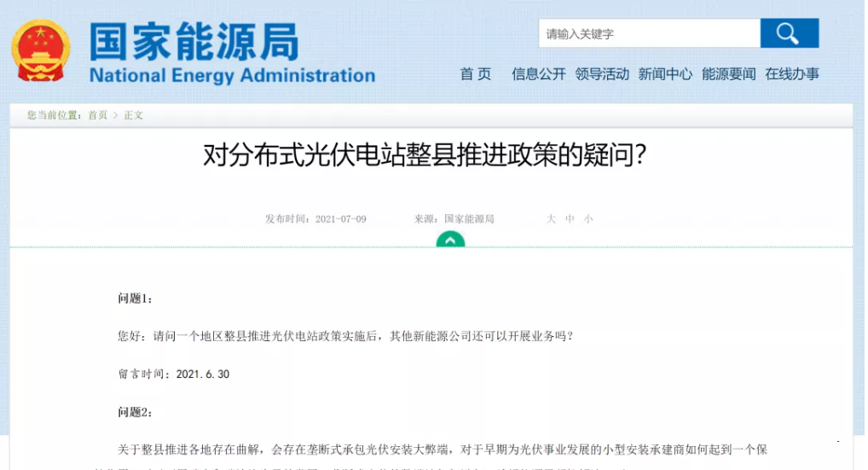
Task: Open the 信息公开 menu item
Action: [x=538, y=74]
